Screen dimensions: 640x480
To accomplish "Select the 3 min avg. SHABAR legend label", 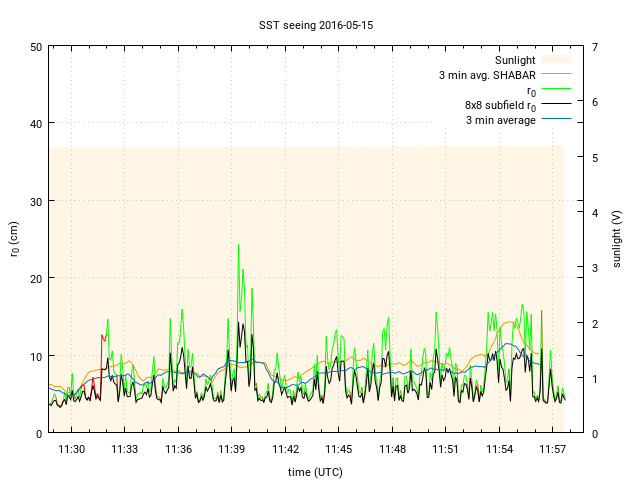I will tap(487, 75).
